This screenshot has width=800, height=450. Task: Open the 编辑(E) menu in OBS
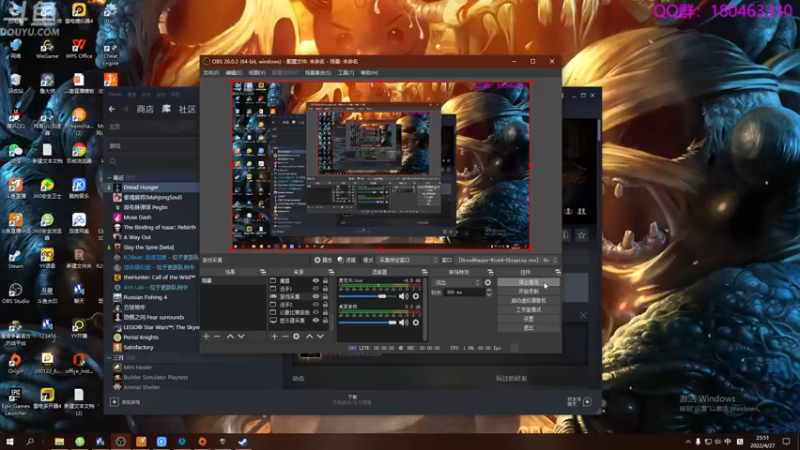(234, 73)
